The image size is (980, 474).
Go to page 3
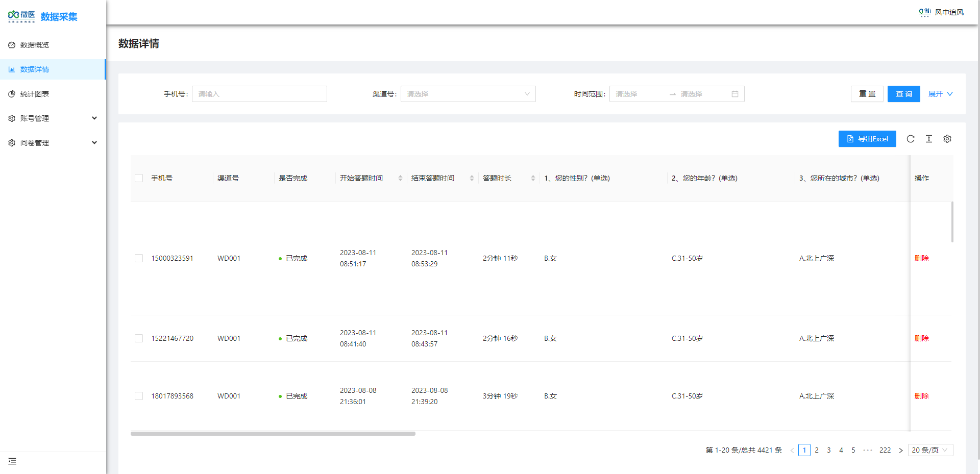[x=829, y=450]
